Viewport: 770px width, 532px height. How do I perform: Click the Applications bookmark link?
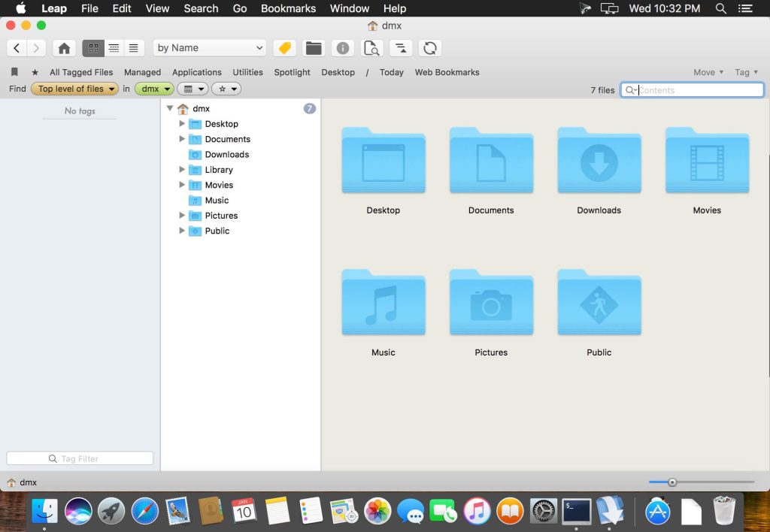click(x=196, y=72)
